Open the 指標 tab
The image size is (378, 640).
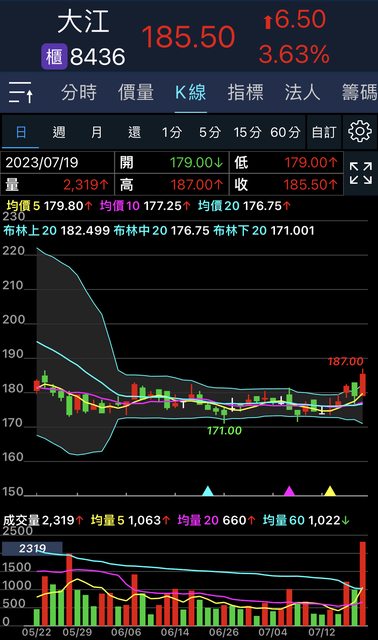click(x=245, y=92)
